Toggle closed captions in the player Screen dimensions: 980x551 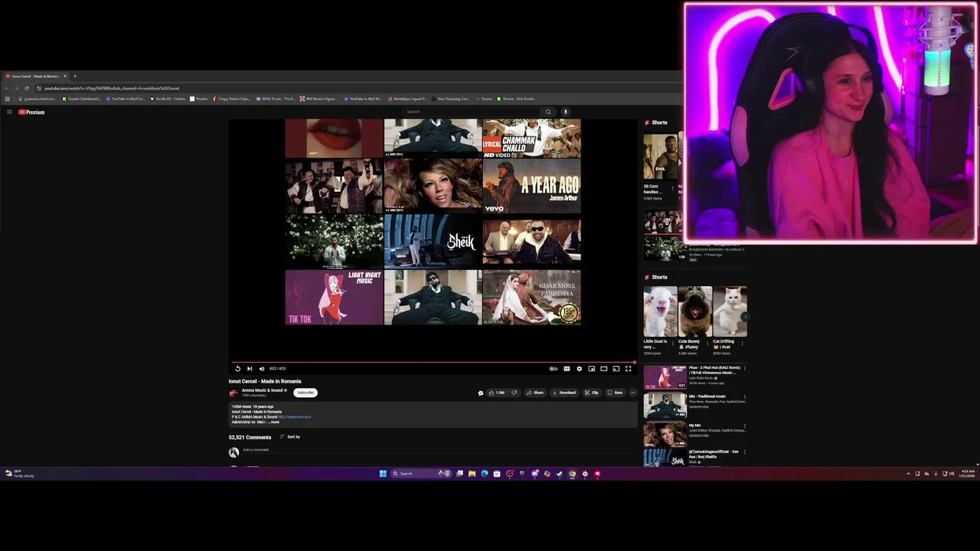(567, 369)
